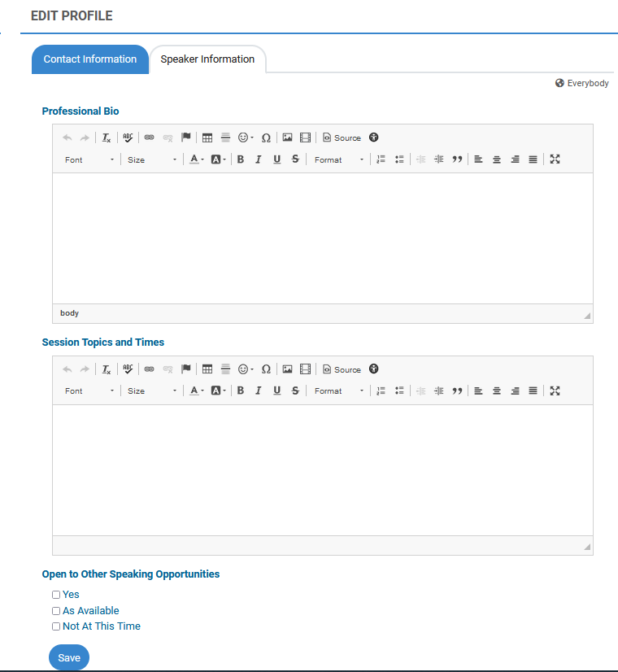Insert special character in Professional Bio editor
618x672 pixels.
[x=266, y=138]
